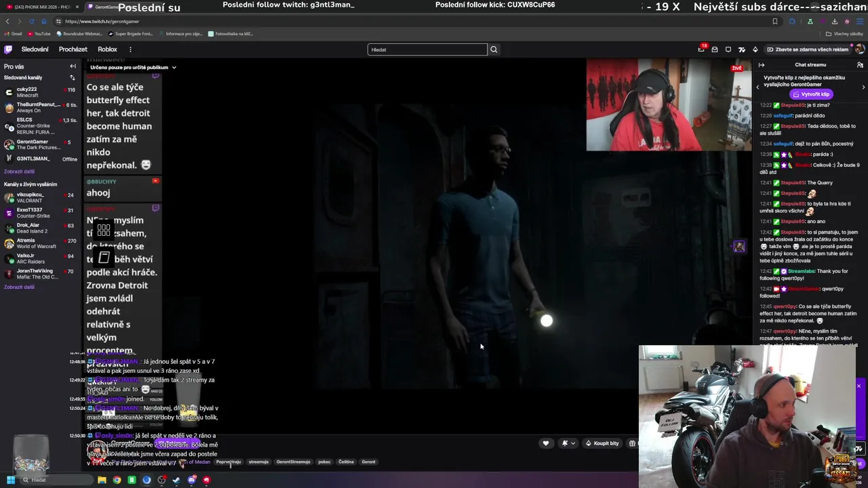Image resolution: width=868 pixels, height=488 pixels.
Task: Open the streamuje tag
Action: click(x=258, y=462)
